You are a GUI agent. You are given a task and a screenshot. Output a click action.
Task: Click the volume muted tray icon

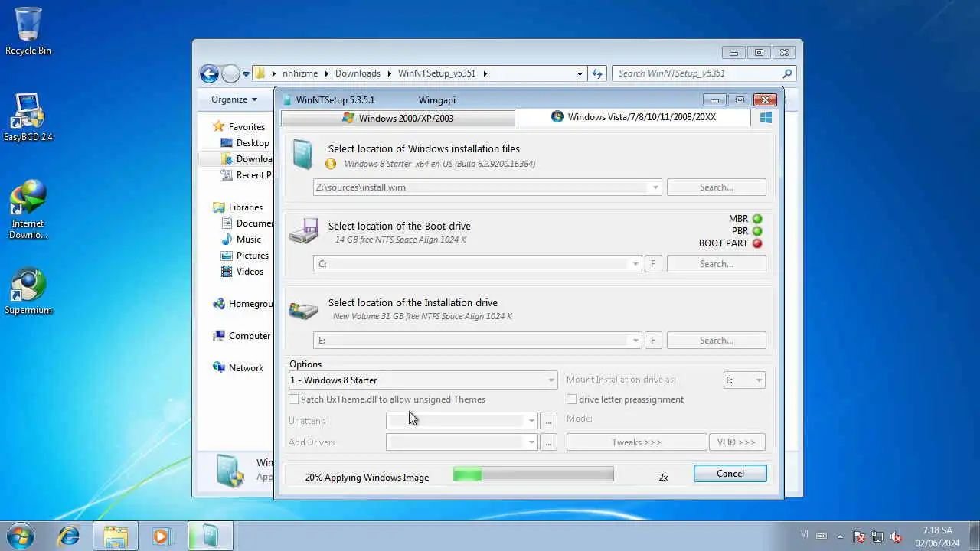coord(896,536)
